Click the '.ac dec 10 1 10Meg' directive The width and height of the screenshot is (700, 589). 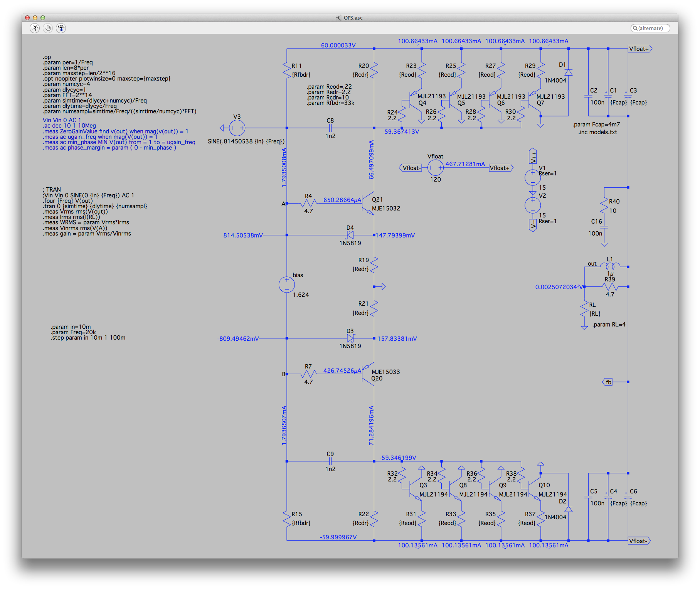[69, 126]
